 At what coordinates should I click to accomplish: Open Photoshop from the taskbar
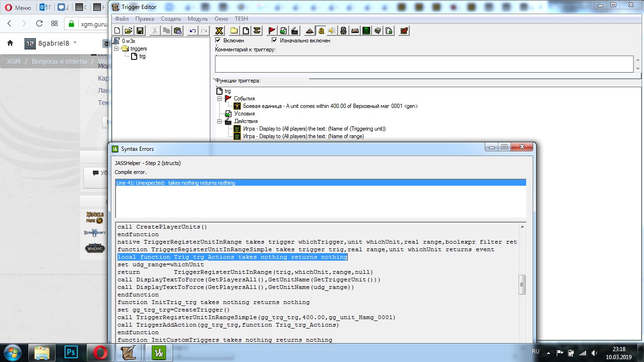point(72,352)
